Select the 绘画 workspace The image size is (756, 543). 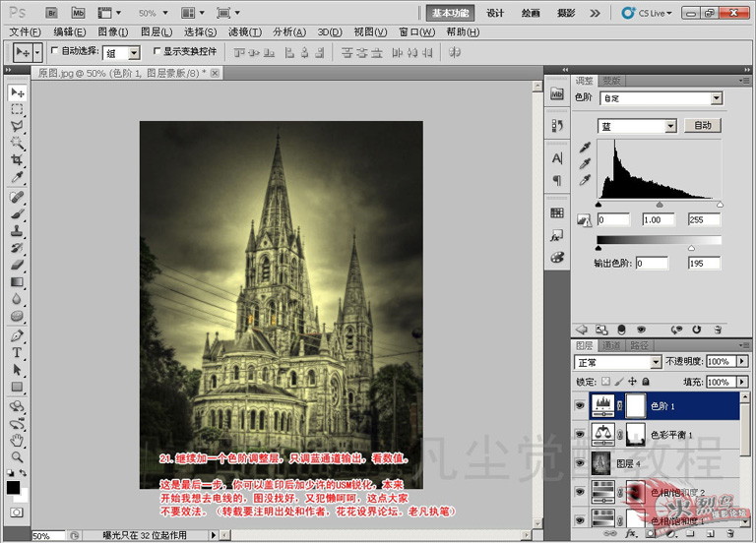point(531,13)
